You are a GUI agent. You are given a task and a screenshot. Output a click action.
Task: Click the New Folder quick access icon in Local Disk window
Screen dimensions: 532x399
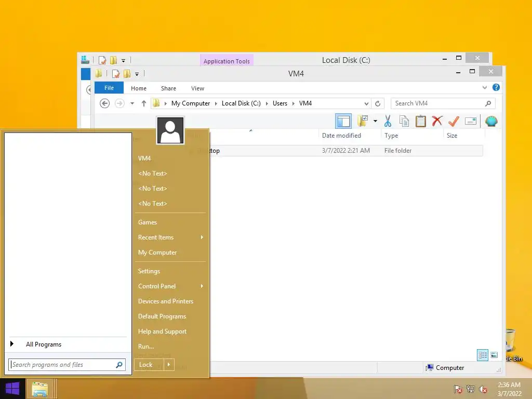pos(113,60)
